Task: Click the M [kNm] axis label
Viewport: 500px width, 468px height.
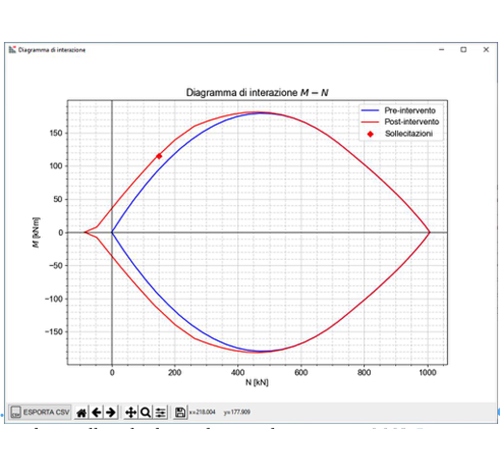Action: click(36, 232)
